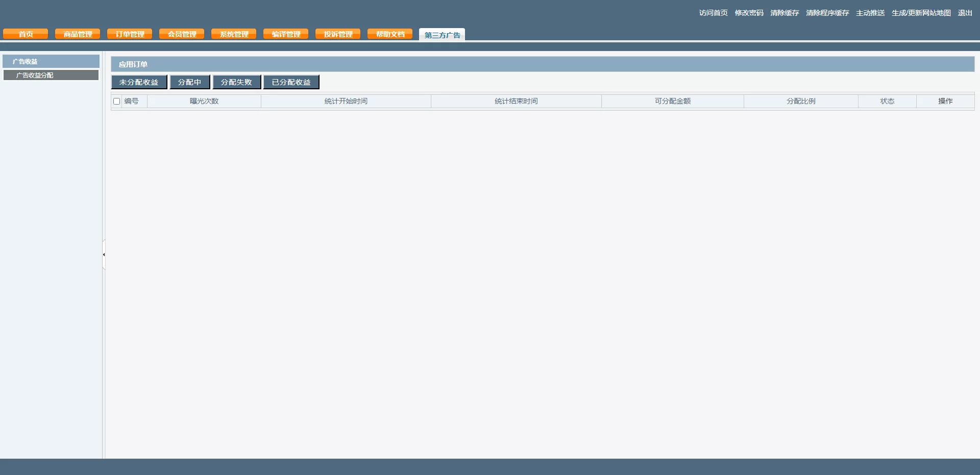Screen dimensions: 980x475
Task: Open the 帮助文档 tab
Action: pyautogui.click(x=390, y=34)
